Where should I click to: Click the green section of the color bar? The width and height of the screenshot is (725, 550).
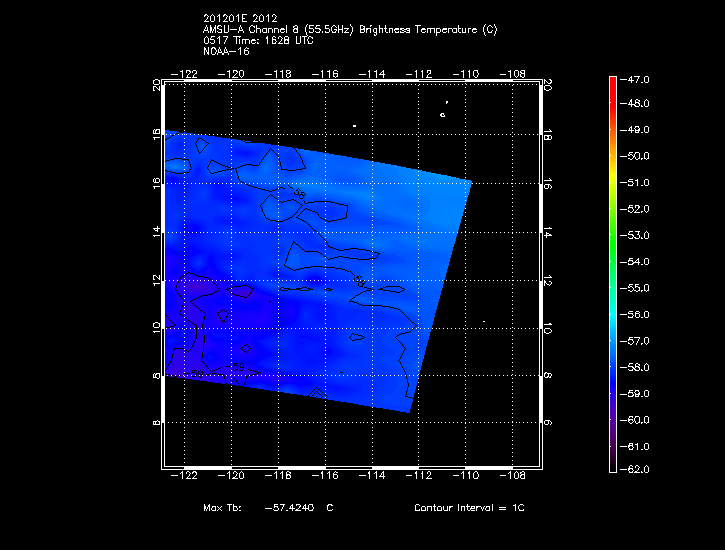pyautogui.click(x=613, y=235)
